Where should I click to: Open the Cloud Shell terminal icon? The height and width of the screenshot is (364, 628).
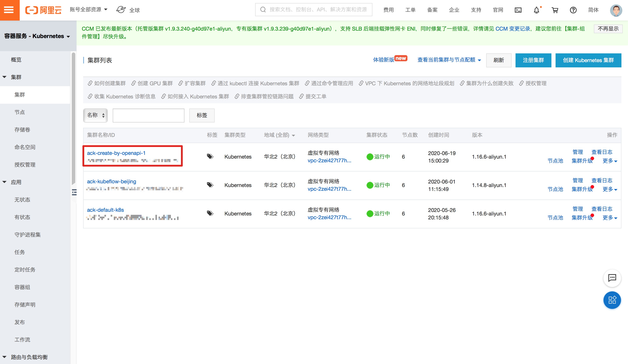[x=518, y=10]
